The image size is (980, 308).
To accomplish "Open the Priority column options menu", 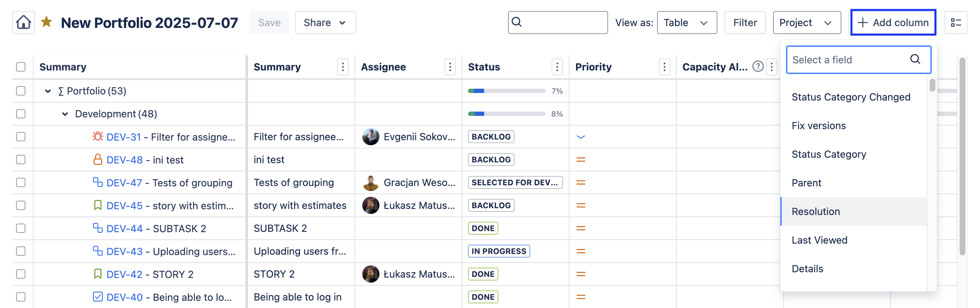I will 664,67.
